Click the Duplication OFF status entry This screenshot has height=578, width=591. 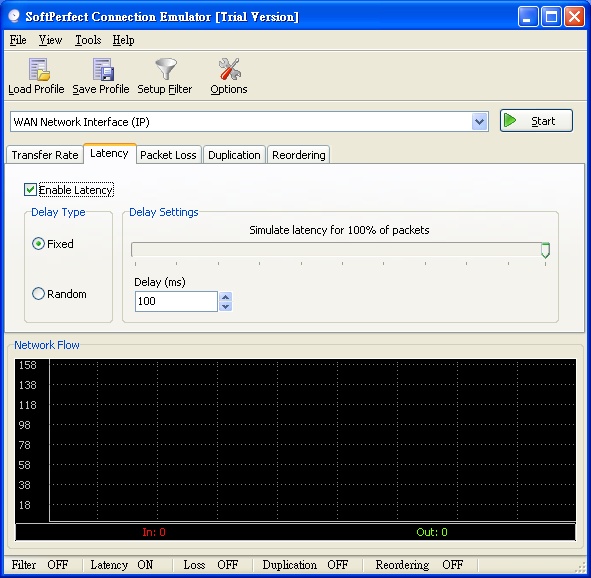[x=305, y=564]
